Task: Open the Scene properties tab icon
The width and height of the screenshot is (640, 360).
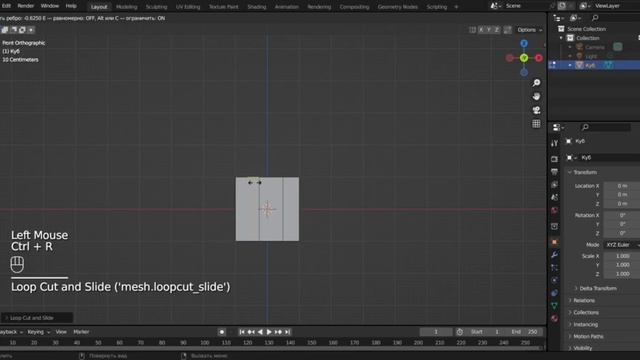Action: tap(554, 198)
